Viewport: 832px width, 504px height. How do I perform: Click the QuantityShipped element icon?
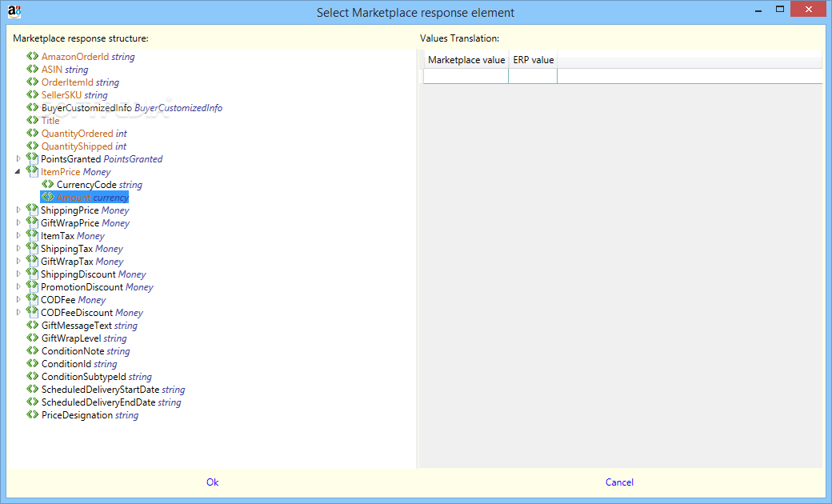pos(32,146)
